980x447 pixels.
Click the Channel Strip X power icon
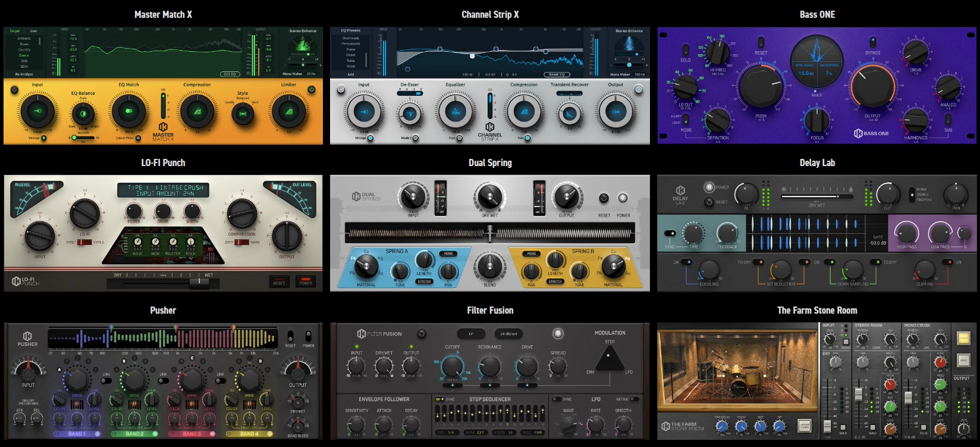[638, 89]
